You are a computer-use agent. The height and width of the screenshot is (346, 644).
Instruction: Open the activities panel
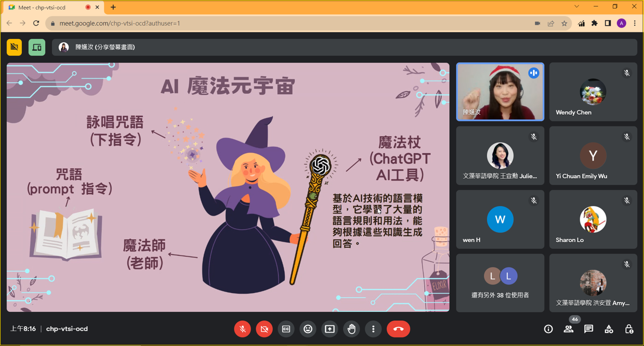pyautogui.click(x=608, y=329)
